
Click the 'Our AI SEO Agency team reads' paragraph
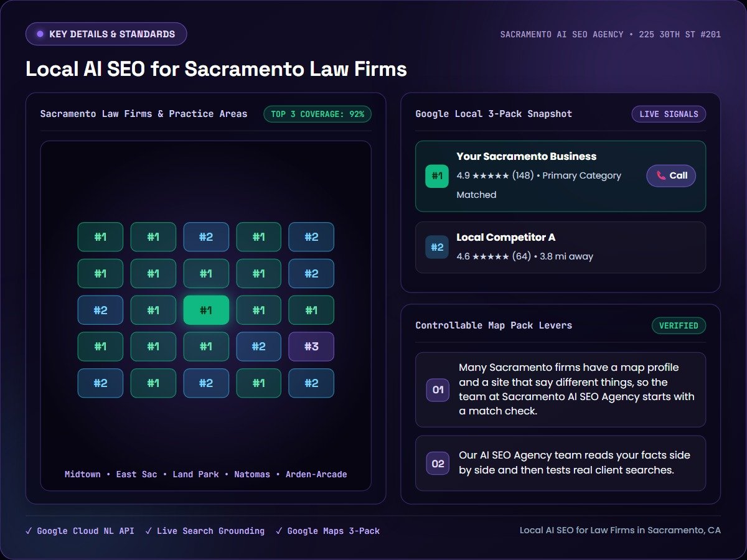[x=575, y=463]
